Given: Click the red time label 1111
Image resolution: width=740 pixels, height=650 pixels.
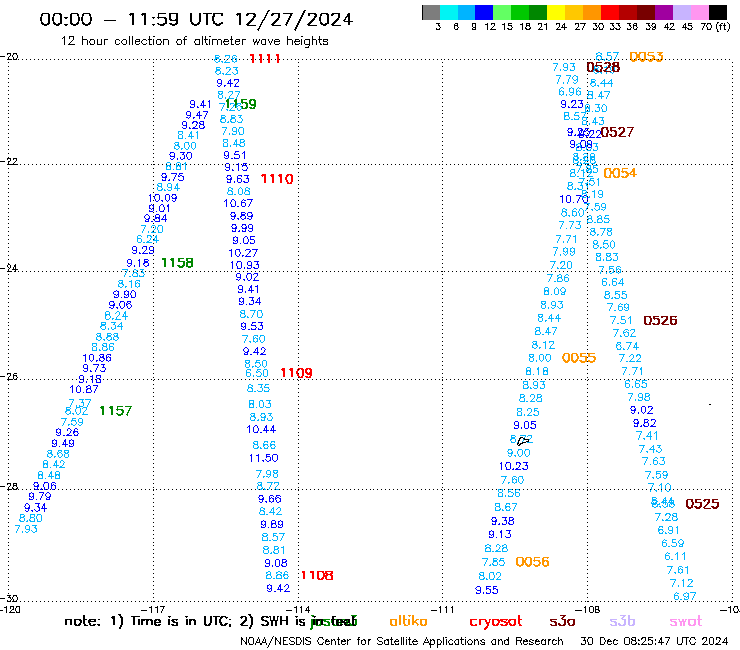Looking at the screenshot, I should click(x=265, y=59).
